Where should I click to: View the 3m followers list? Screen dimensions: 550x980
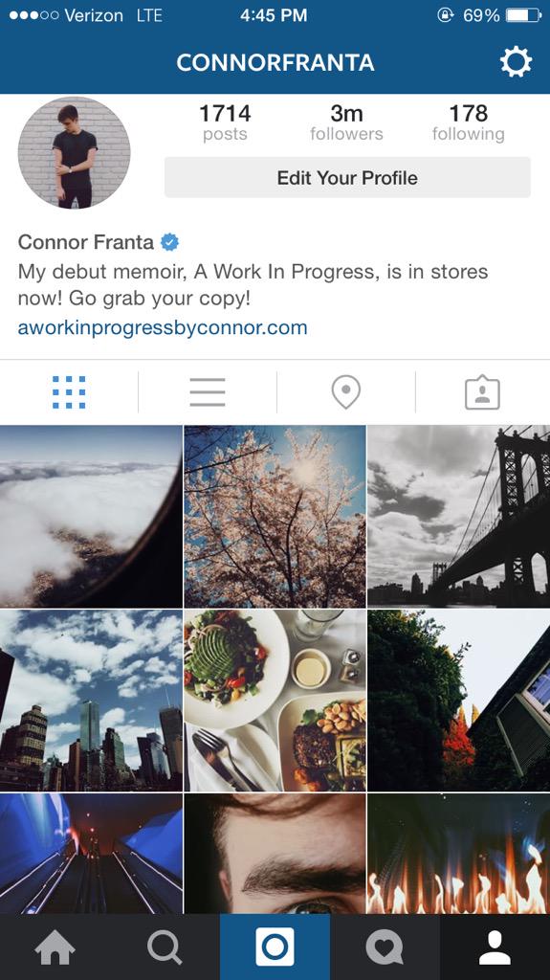pyautogui.click(x=346, y=122)
